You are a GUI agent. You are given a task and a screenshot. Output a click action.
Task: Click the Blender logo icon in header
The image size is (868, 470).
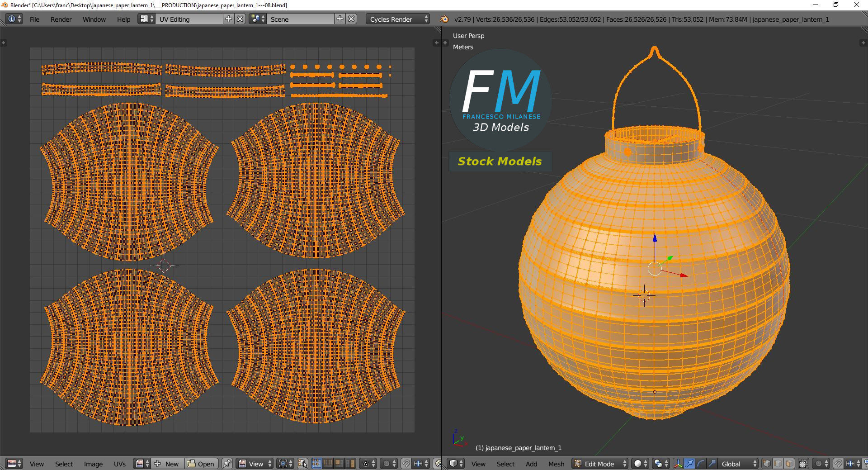444,19
